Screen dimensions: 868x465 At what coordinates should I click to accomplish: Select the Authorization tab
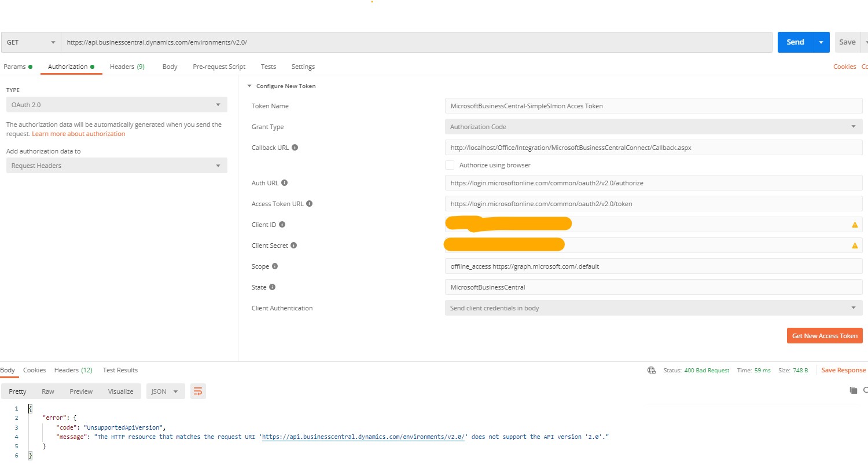tap(71, 67)
